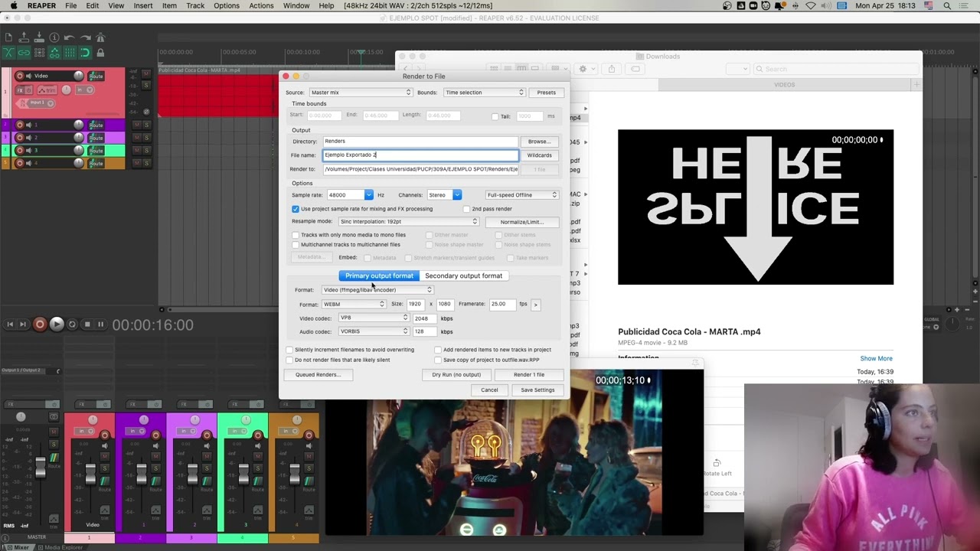Open Route for the Video track
Screen dimensions: 980x551
click(x=96, y=76)
